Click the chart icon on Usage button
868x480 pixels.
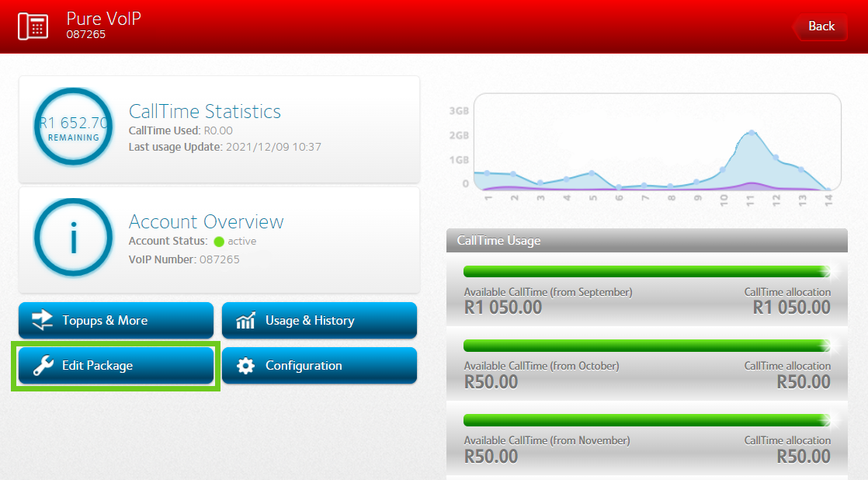coord(245,320)
